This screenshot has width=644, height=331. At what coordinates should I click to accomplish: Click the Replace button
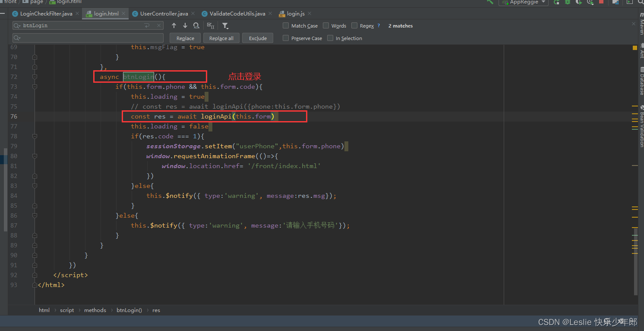tap(185, 38)
